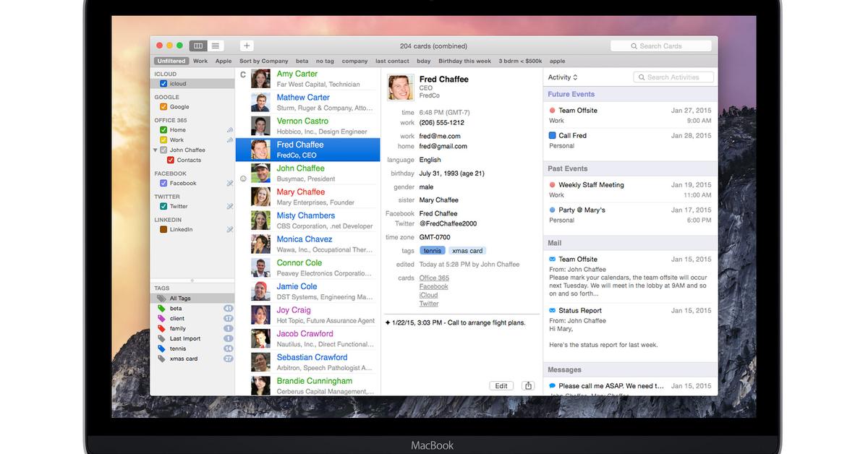Toggle the iCloud checkbox
Image resolution: width=868 pixels, height=454 pixels.
163,84
